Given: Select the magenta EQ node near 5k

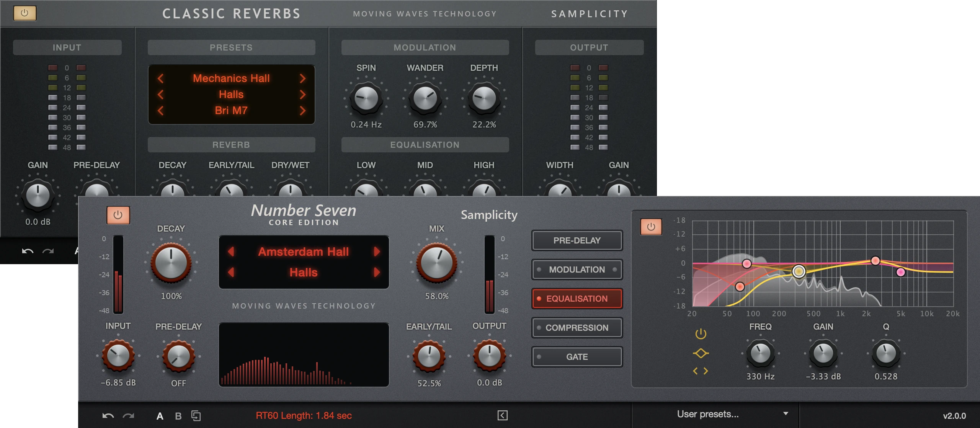Looking at the screenshot, I should 901,272.
